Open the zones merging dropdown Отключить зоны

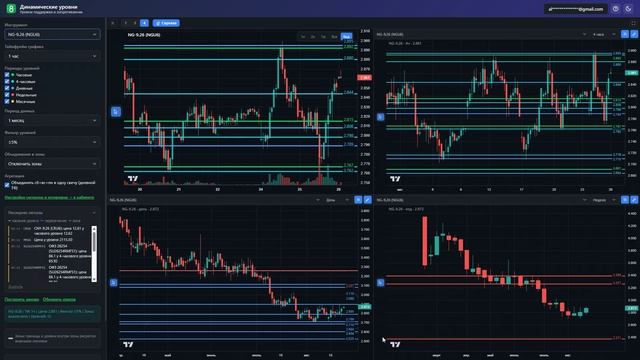(52, 164)
